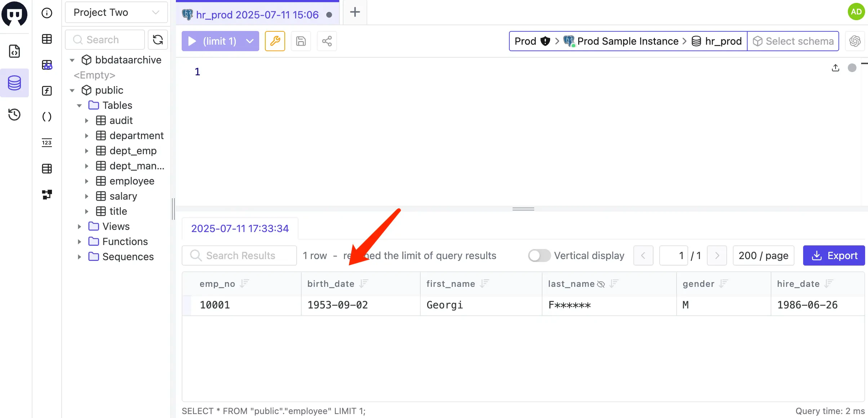Format the SQL with the wrench icon

(275, 41)
